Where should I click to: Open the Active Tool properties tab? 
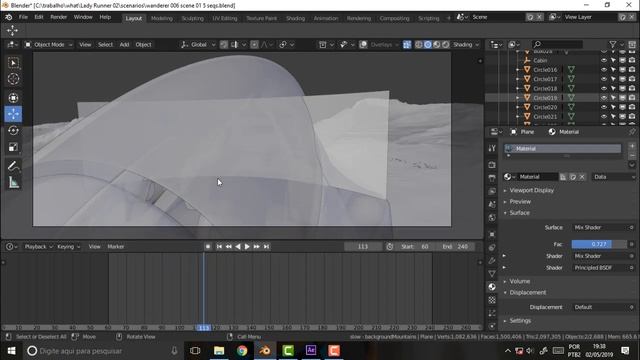click(x=492, y=148)
